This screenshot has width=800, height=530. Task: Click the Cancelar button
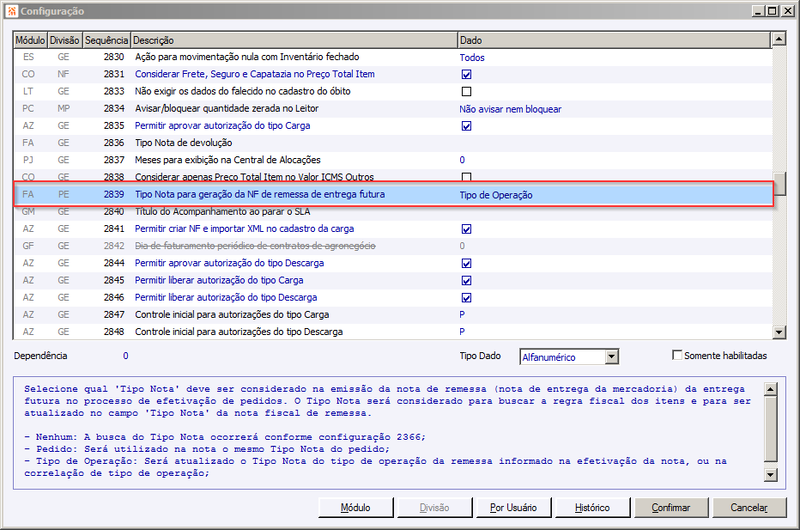(x=749, y=508)
